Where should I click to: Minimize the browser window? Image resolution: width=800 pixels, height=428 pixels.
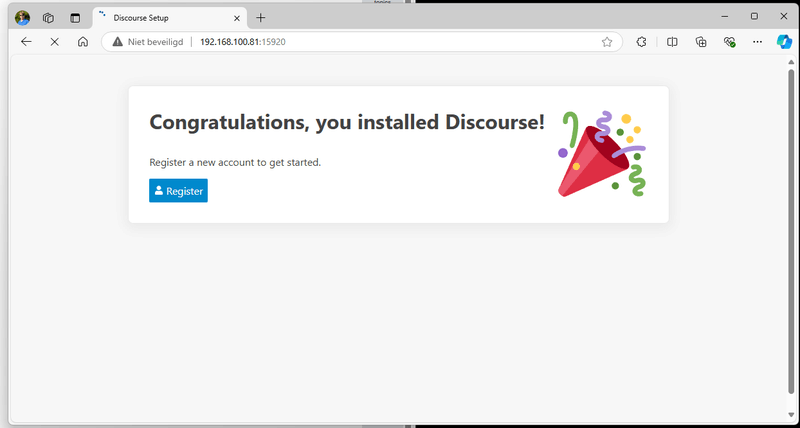[724, 17]
